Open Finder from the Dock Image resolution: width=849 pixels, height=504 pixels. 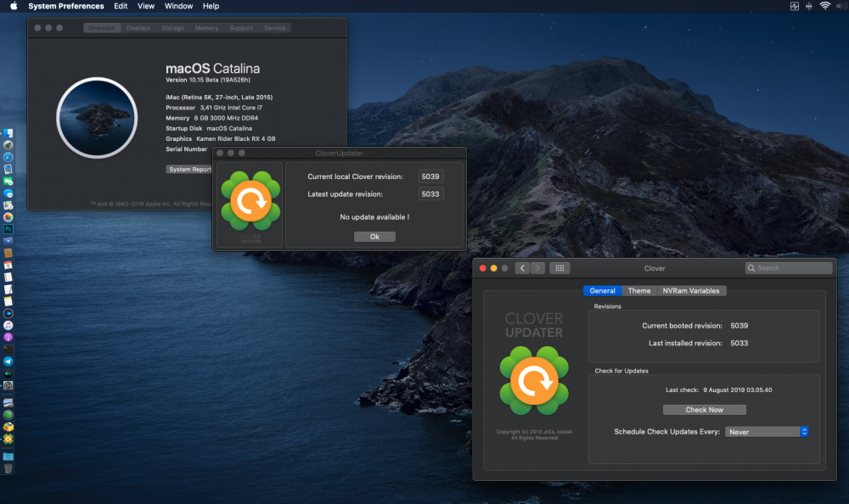pyautogui.click(x=8, y=133)
